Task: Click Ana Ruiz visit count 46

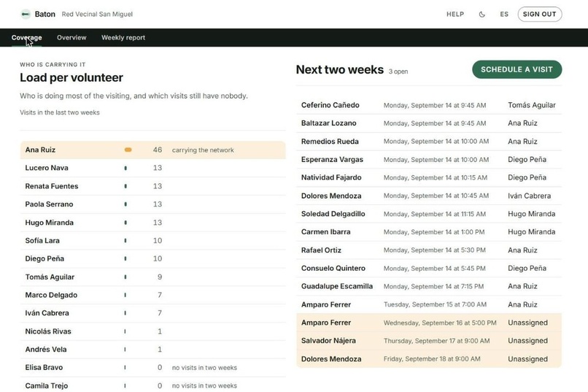Action: [158, 150]
